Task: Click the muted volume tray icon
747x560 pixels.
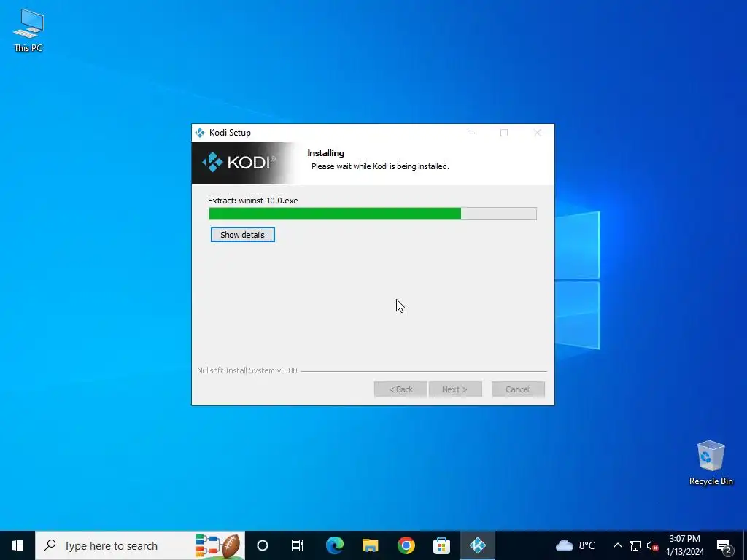Action: tap(652, 545)
